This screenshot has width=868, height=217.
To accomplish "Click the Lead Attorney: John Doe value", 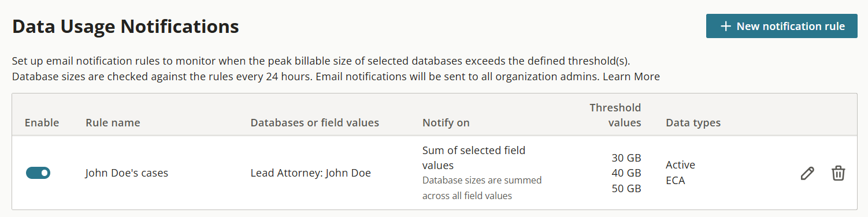I will (x=310, y=173).
